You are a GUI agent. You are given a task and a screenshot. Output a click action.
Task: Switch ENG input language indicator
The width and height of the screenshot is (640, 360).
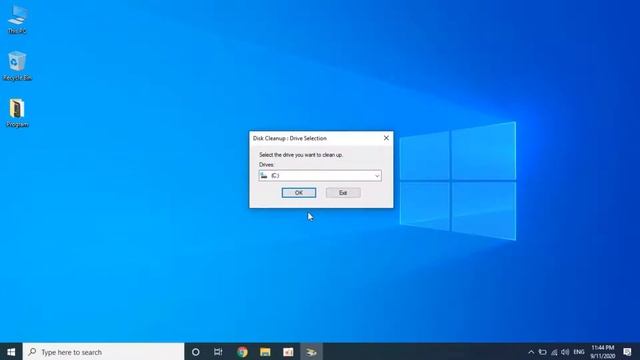[579, 352]
